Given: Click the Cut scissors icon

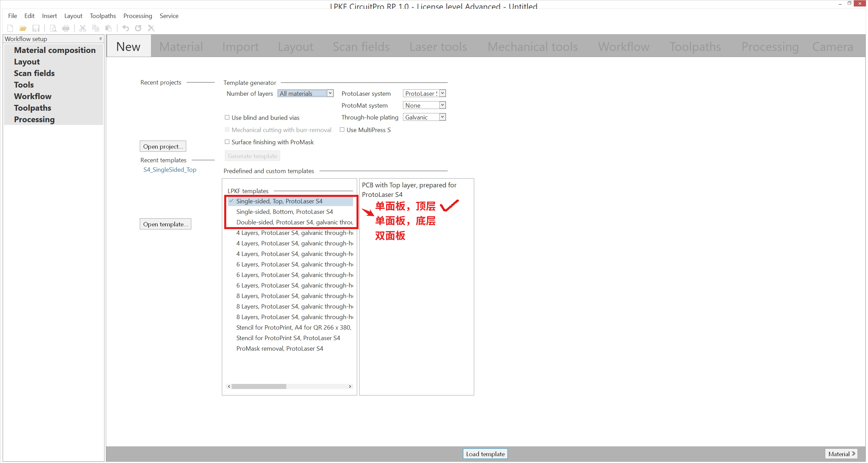Looking at the screenshot, I should 82,28.
